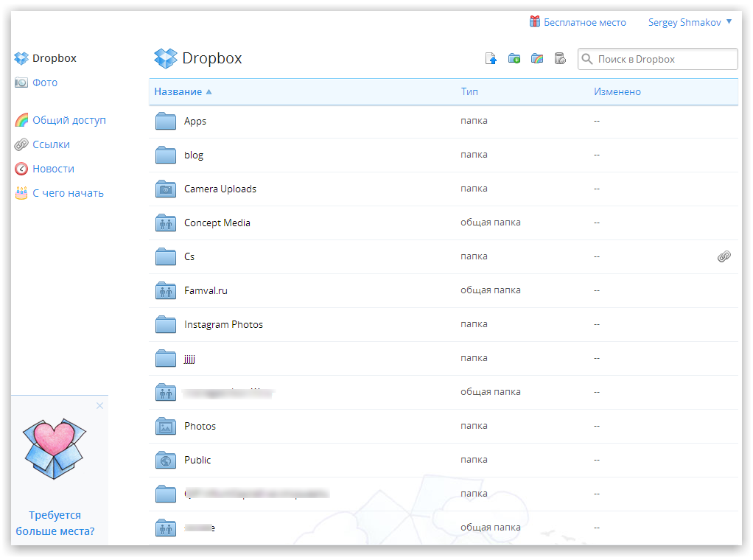Image resolution: width=753 pixels, height=560 pixels.
Task: Click the Бесплатное место link
Action: pyautogui.click(x=584, y=22)
